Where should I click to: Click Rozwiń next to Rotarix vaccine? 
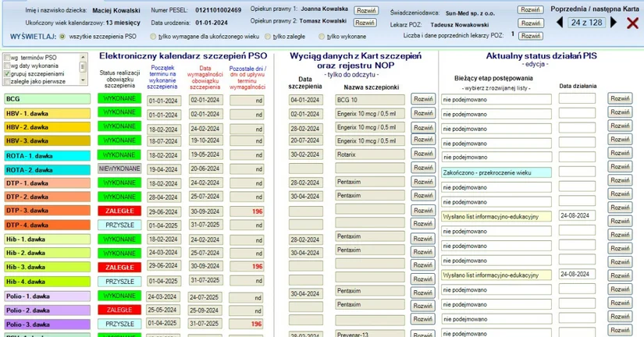point(423,154)
